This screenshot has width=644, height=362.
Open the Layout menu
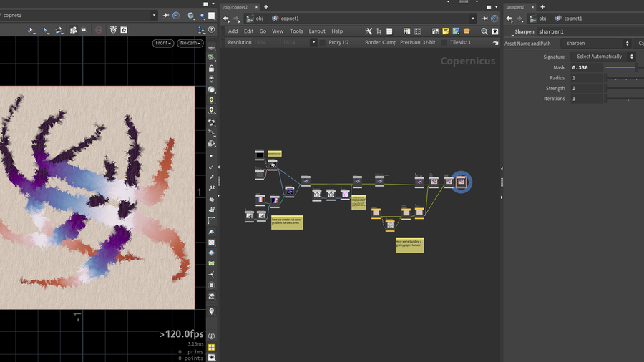pyautogui.click(x=317, y=31)
